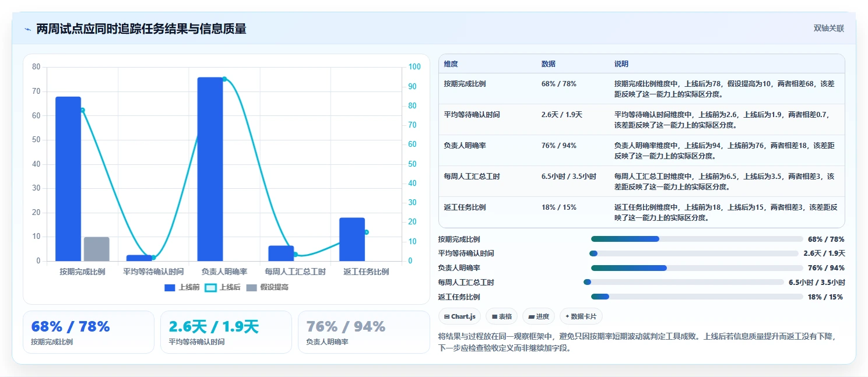Click the 按期完成比例 progress bar
The height and width of the screenshot is (377, 868).
(x=697, y=239)
